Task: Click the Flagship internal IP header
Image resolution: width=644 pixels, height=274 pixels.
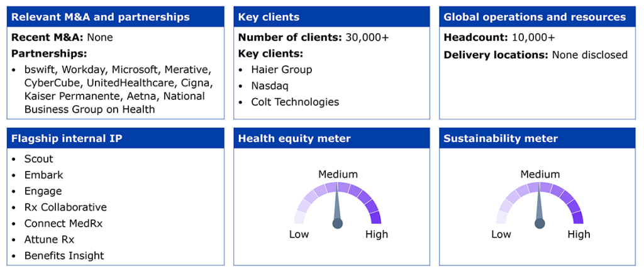Action: click(116, 138)
